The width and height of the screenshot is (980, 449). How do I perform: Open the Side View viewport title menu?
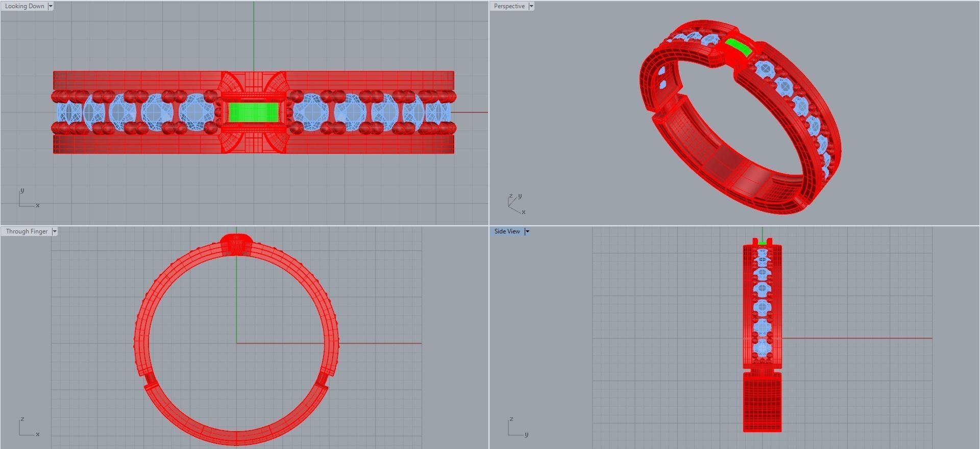coord(507,231)
